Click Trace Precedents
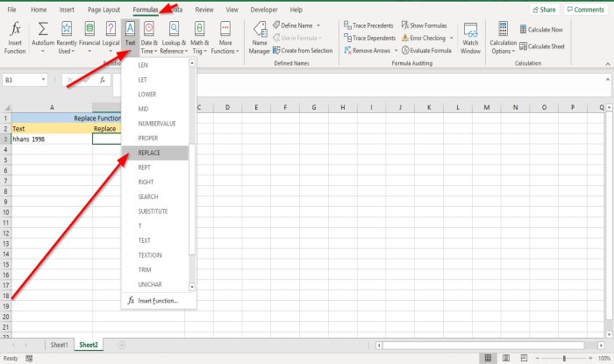Screen dimensions: 614x364 click(368, 25)
